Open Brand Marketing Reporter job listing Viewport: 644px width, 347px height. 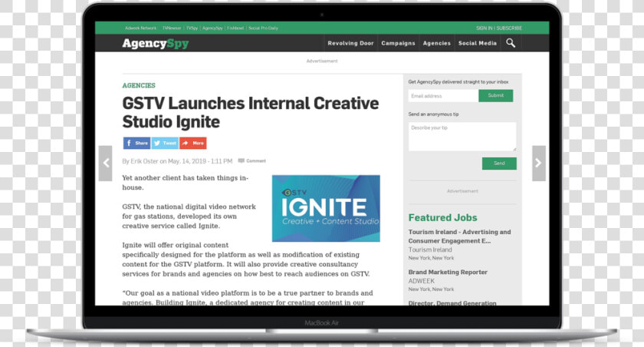pos(448,273)
